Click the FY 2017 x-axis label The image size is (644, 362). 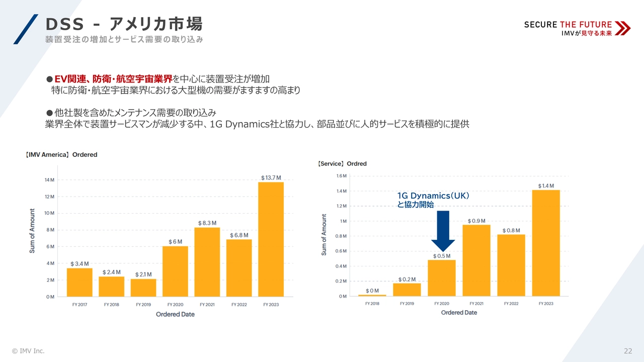[x=79, y=305]
